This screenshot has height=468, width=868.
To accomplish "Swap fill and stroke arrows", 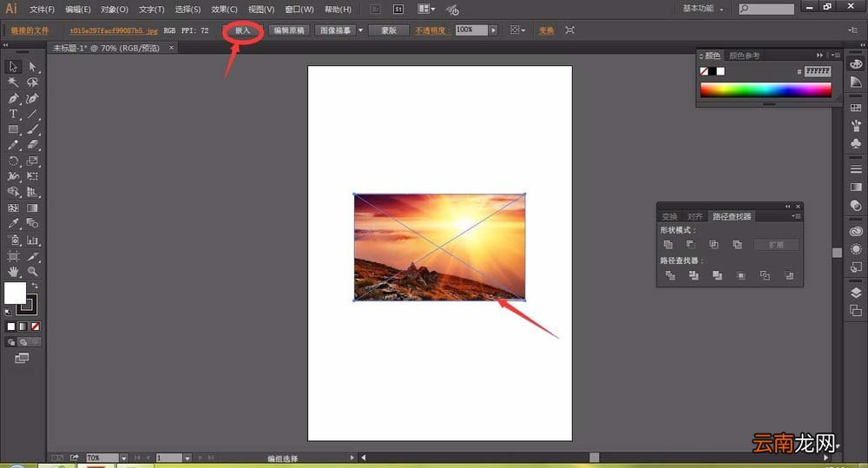I will 35,286.
